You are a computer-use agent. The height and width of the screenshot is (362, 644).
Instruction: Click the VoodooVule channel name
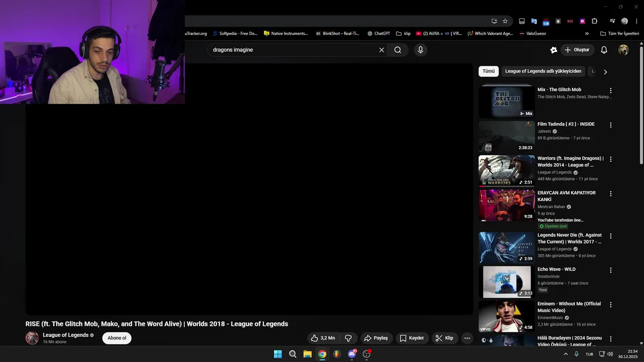tap(548, 276)
